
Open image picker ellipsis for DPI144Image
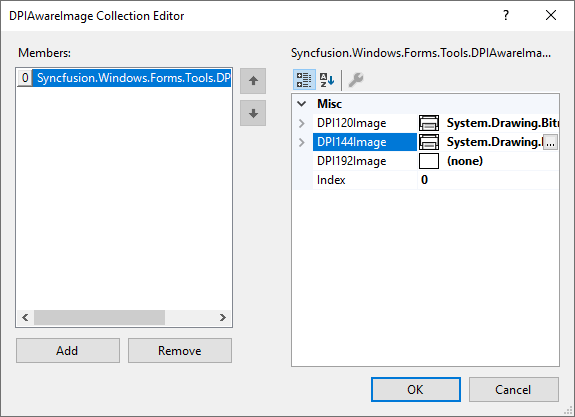coord(550,142)
